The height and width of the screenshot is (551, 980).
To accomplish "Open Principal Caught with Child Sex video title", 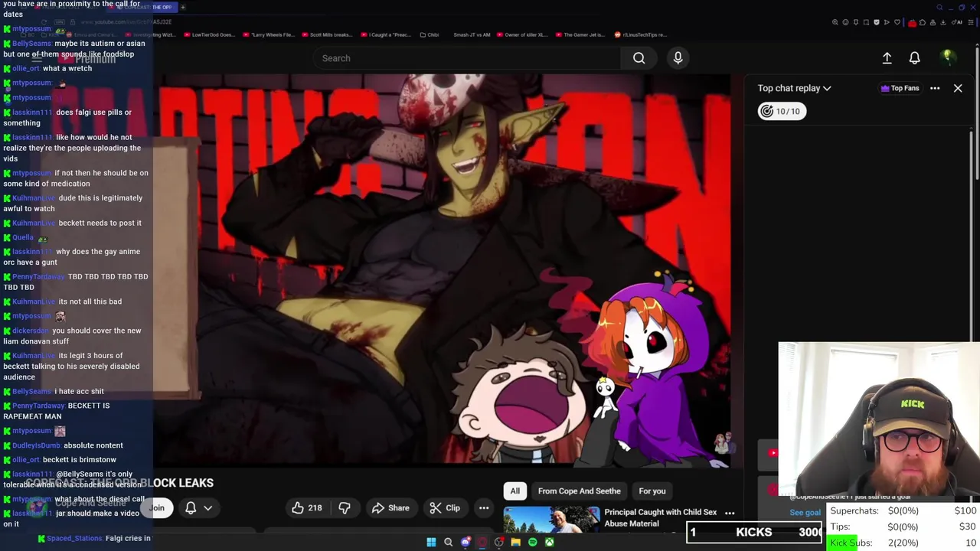I will point(660,517).
